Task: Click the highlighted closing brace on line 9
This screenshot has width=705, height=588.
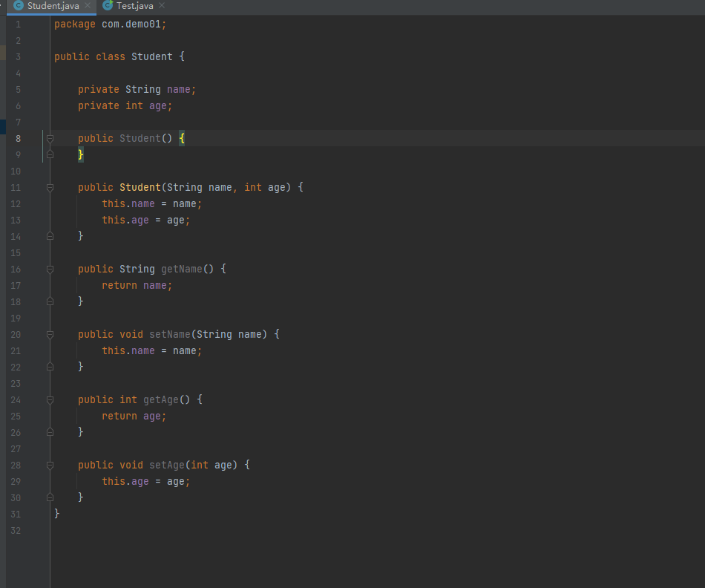Action: click(x=80, y=154)
